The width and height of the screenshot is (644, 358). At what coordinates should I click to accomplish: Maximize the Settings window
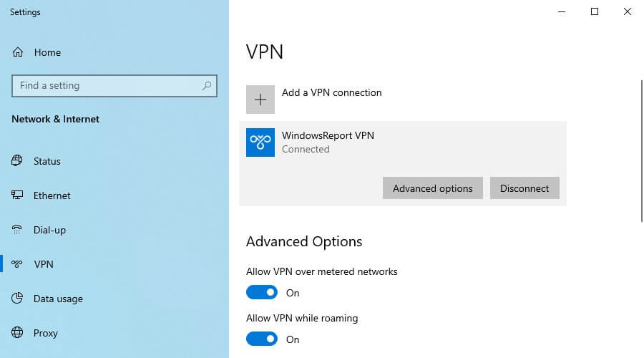click(595, 12)
